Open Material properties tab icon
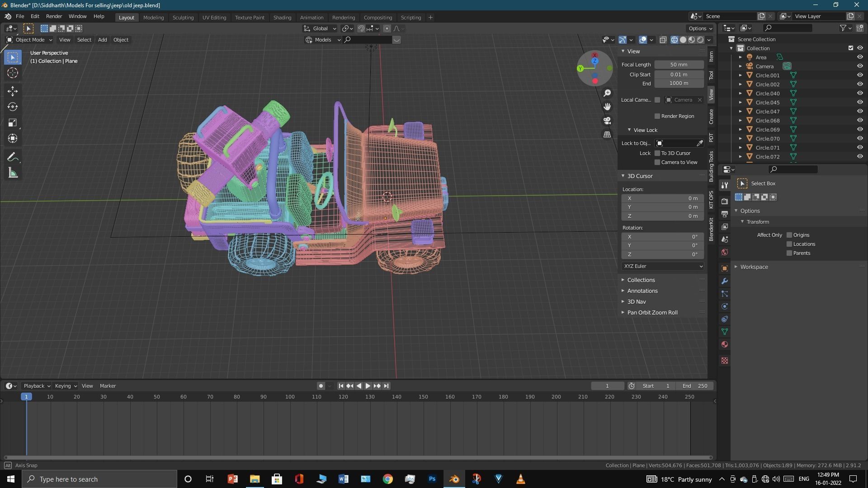The image size is (868, 488). click(725, 344)
